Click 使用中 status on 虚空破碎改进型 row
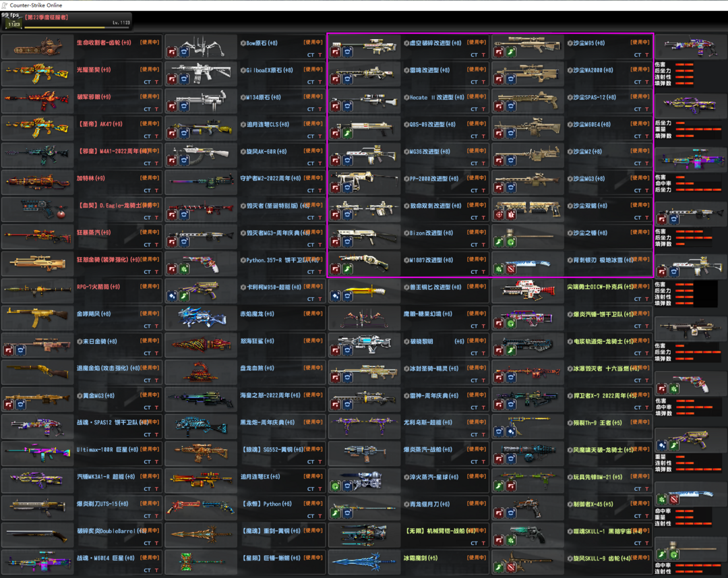The width and height of the screenshot is (728, 578). click(477, 42)
